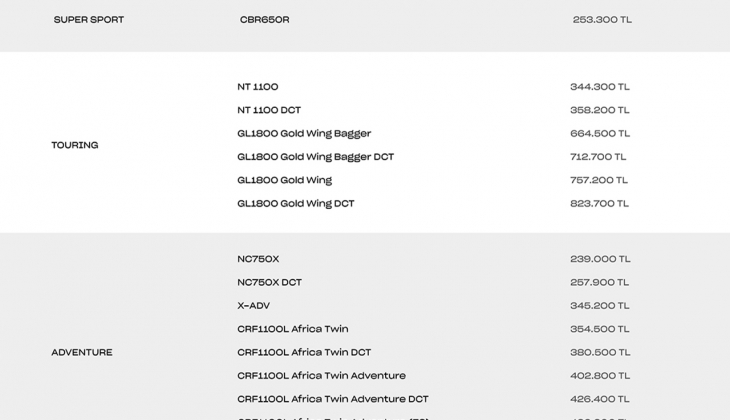The height and width of the screenshot is (420, 730).
Task: Click the 253.300 TL price
Action: point(602,20)
